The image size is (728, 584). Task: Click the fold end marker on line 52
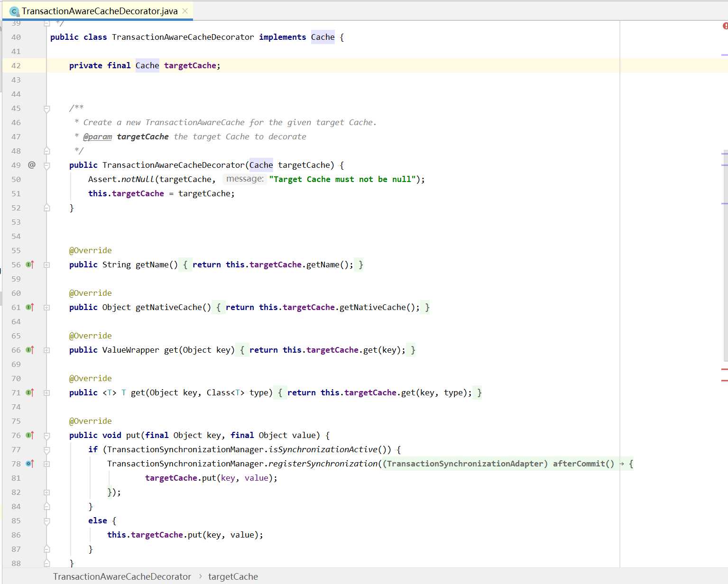[47, 208]
